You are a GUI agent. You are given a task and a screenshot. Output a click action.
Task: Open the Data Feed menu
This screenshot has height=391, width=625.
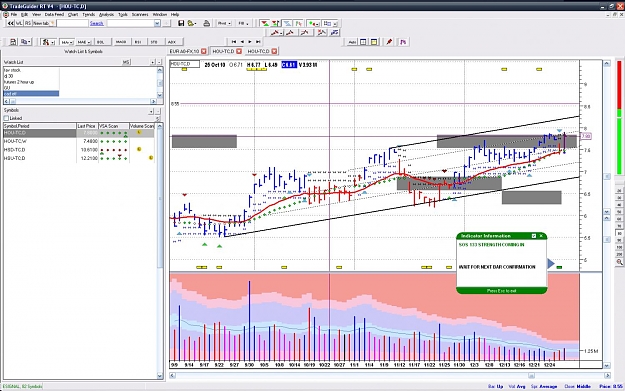tap(54, 14)
